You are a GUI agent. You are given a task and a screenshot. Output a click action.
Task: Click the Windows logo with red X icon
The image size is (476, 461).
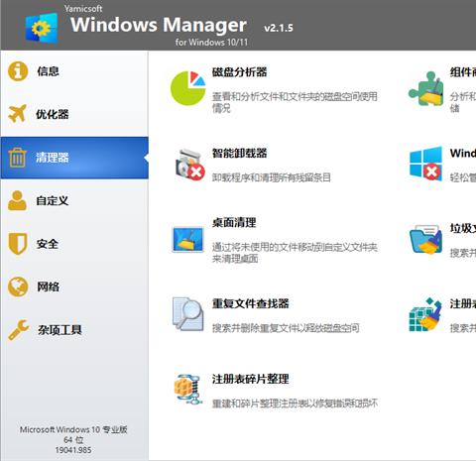point(425,164)
